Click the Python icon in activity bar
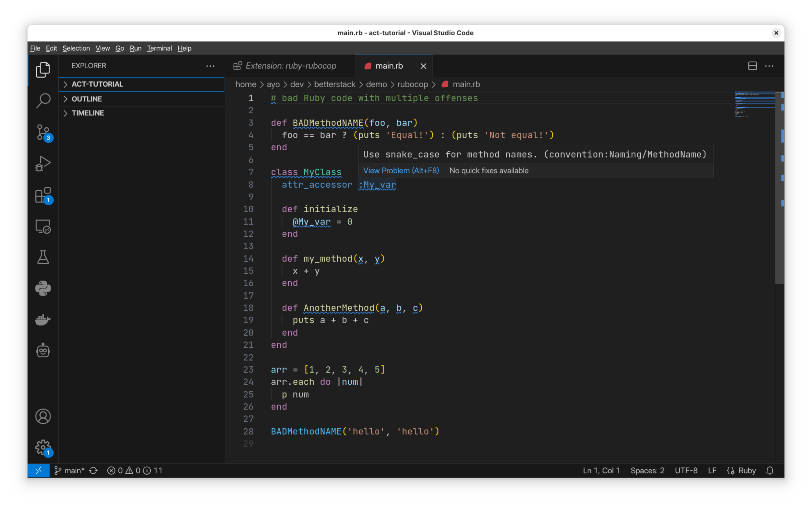The image size is (812, 508). click(x=43, y=288)
